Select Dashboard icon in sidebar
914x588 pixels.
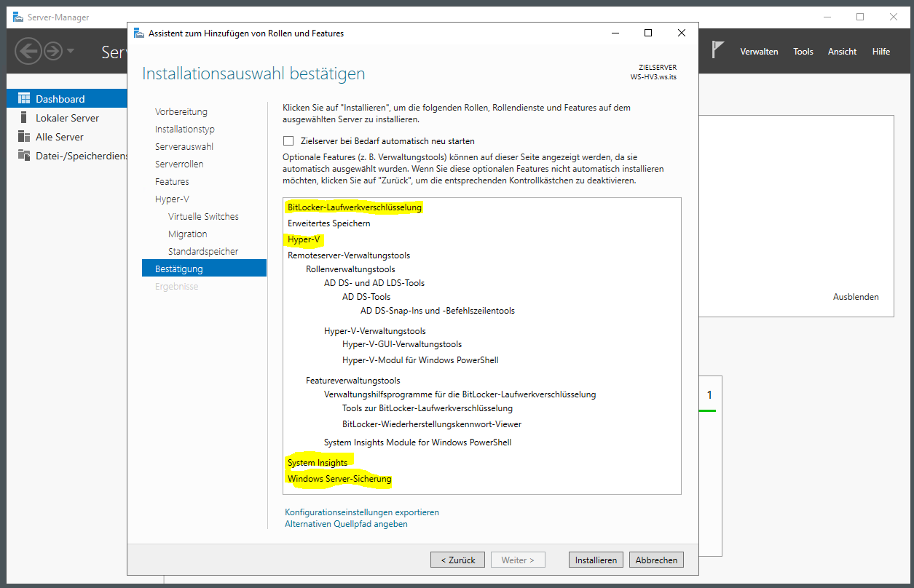[24, 98]
